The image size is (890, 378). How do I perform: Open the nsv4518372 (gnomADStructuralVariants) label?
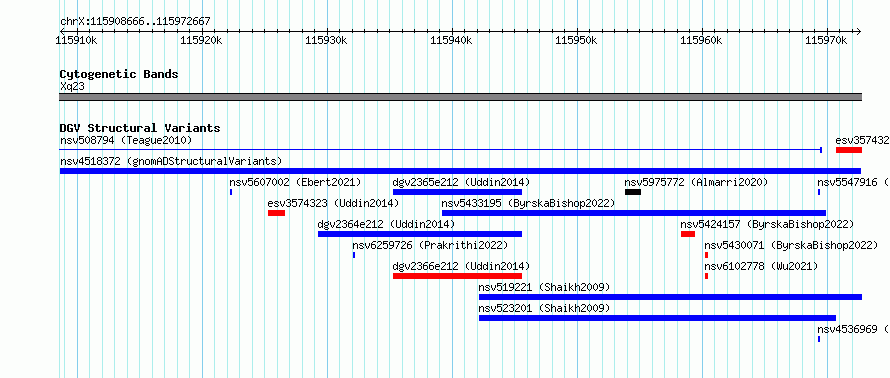pyautogui.click(x=171, y=161)
